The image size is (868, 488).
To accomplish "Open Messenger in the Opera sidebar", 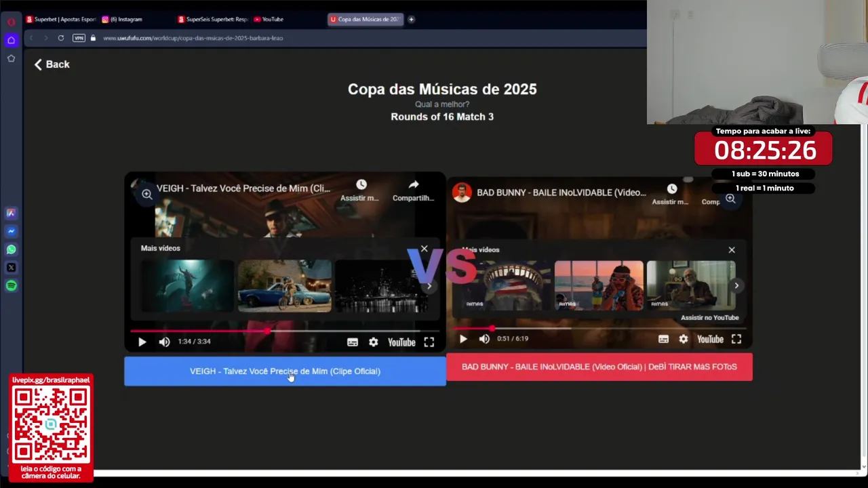I will pos(11,231).
